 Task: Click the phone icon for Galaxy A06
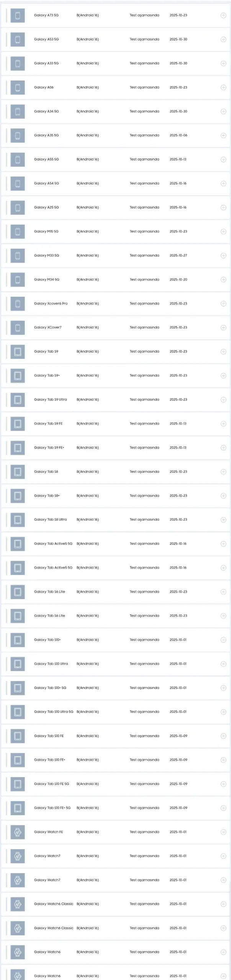point(18,88)
